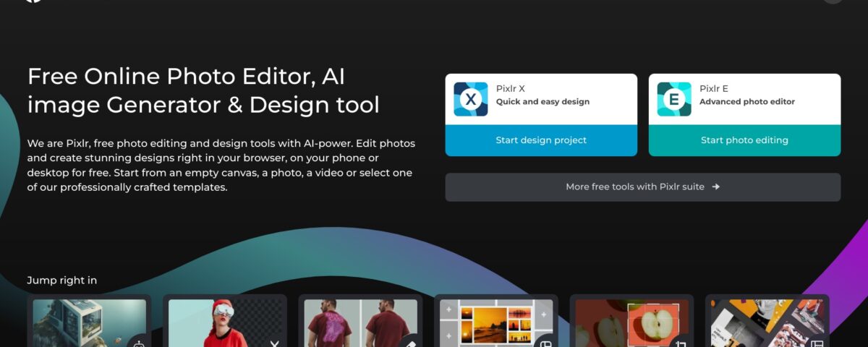Open the floating cube house thumbnail
This screenshot has height=347, width=868.
coord(80,322)
